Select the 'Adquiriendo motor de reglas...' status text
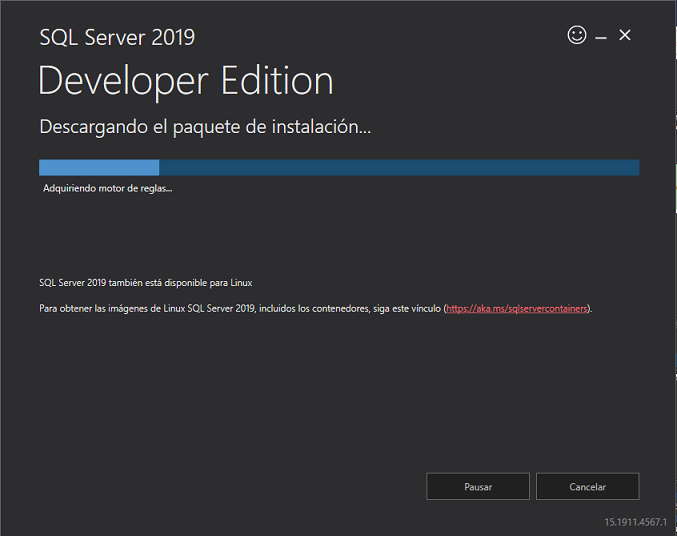The height and width of the screenshot is (536, 677). tap(108, 188)
